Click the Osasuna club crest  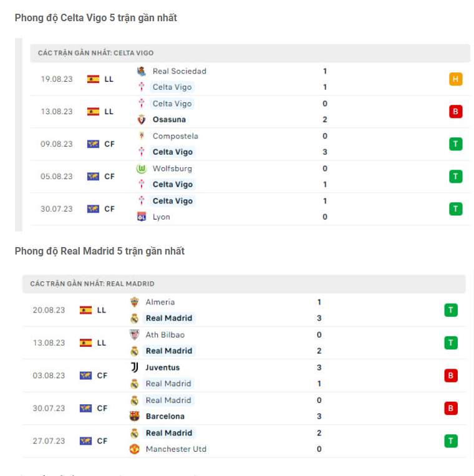pos(142,120)
